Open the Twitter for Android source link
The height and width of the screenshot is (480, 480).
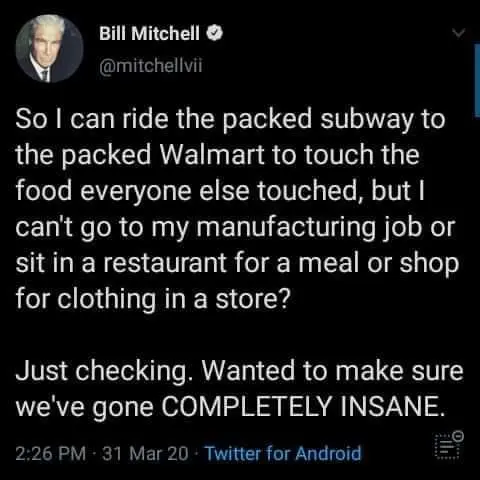pos(283,453)
